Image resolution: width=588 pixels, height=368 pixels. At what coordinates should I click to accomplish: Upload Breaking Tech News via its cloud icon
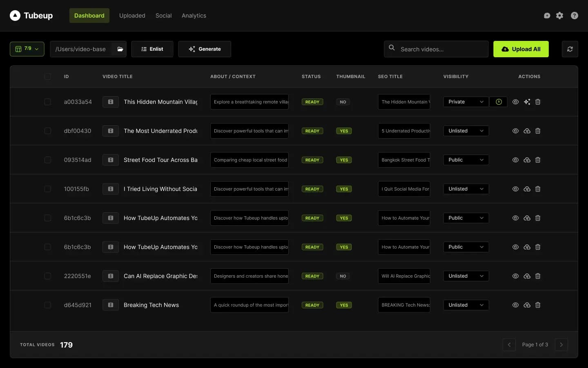point(527,305)
